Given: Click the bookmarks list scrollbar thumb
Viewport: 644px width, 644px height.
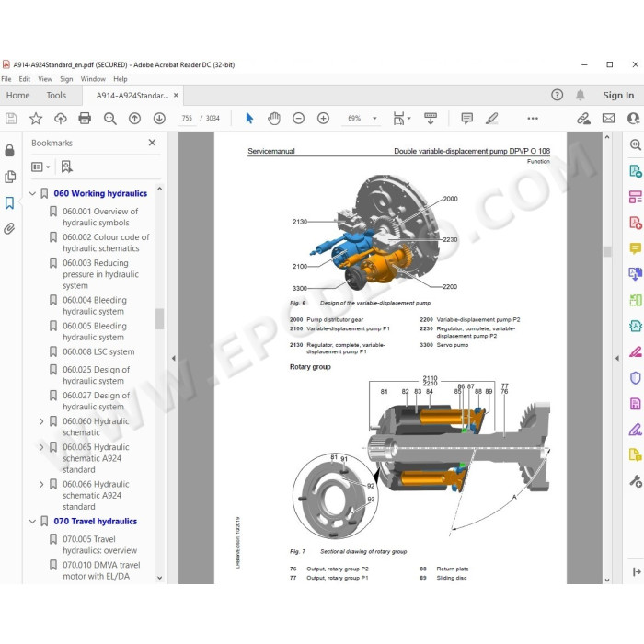Looking at the screenshot, I should tap(159, 319).
